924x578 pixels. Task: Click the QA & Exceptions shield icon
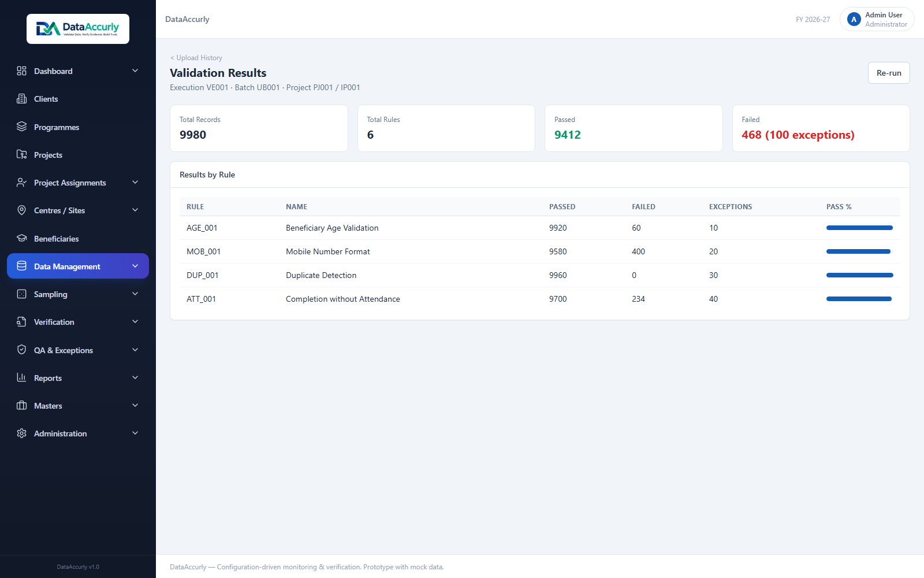(x=21, y=350)
